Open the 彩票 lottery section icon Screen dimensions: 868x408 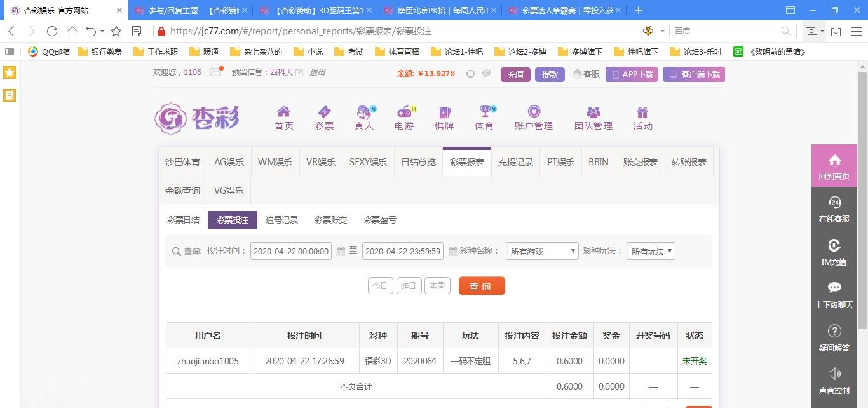[323, 112]
